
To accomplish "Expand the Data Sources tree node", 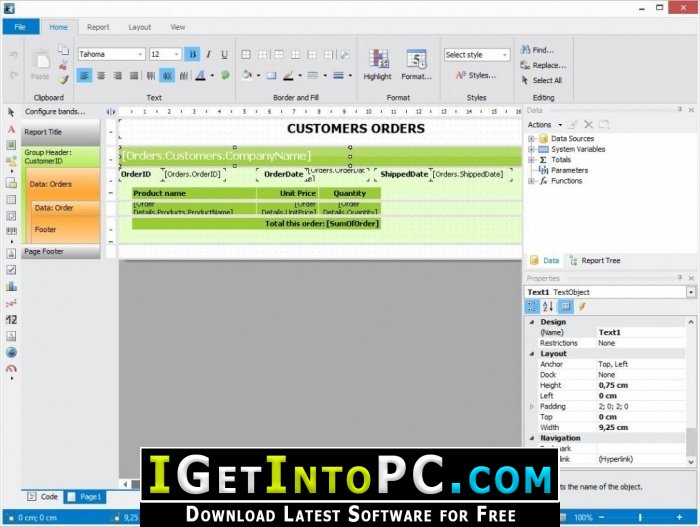I will click(x=531, y=138).
